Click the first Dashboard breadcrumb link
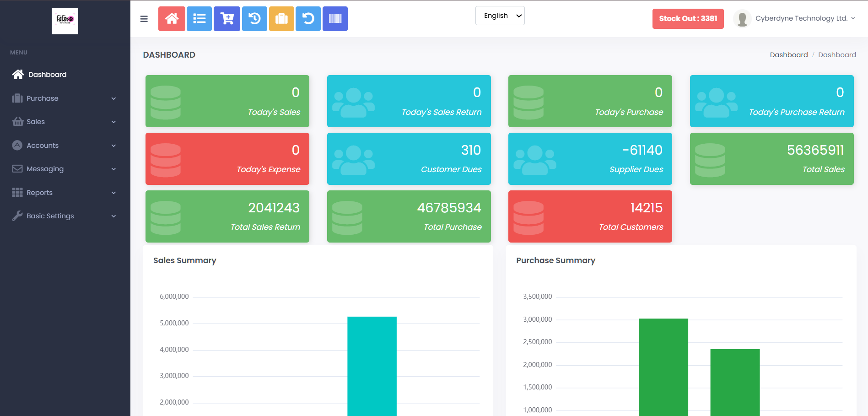 click(x=788, y=55)
